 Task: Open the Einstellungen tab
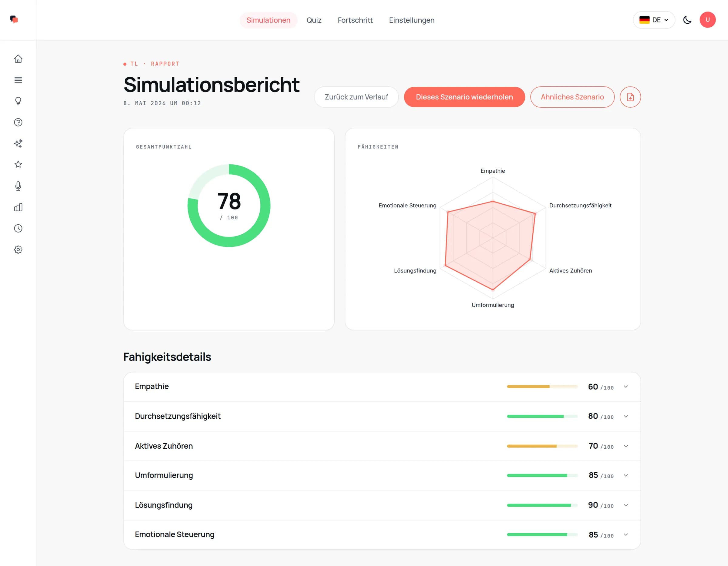tap(412, 20)
